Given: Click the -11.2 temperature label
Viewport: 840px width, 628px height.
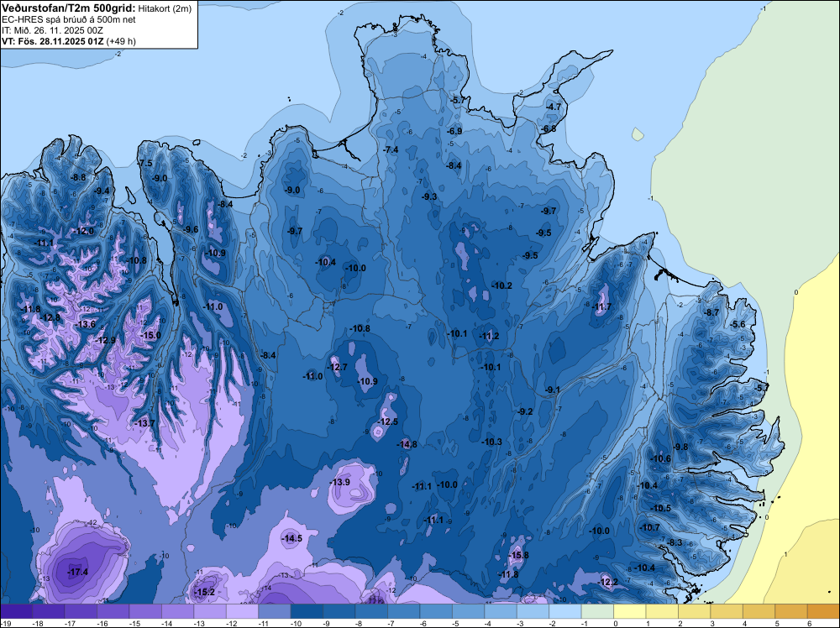Looking at the screenshot, I should pyautogui.click(x=489, y=336).
